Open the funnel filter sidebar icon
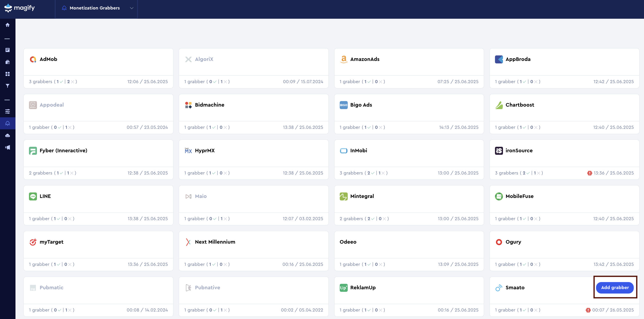The image size is (644, 319). point(7,86)
